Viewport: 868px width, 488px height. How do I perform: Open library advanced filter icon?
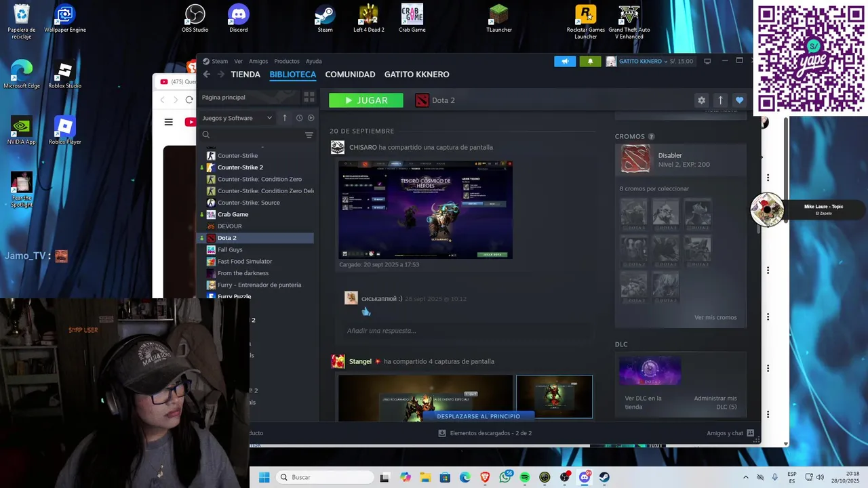coord(309,135)
